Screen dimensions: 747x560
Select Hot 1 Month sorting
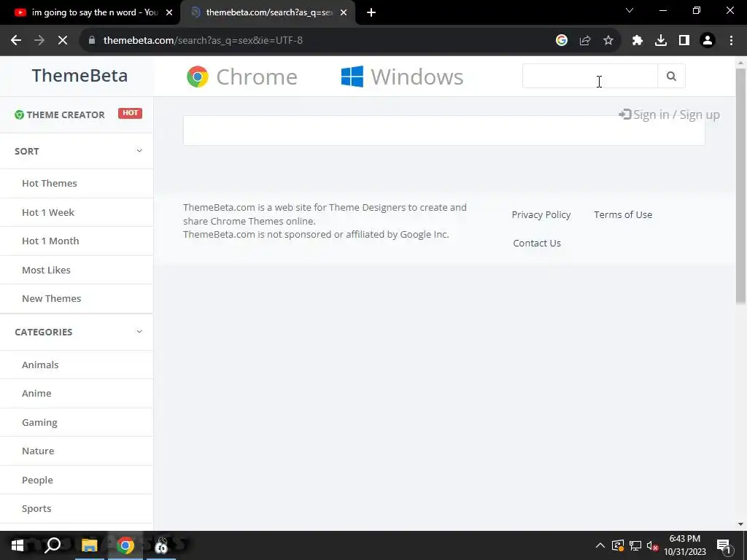(x=50, y=241)
